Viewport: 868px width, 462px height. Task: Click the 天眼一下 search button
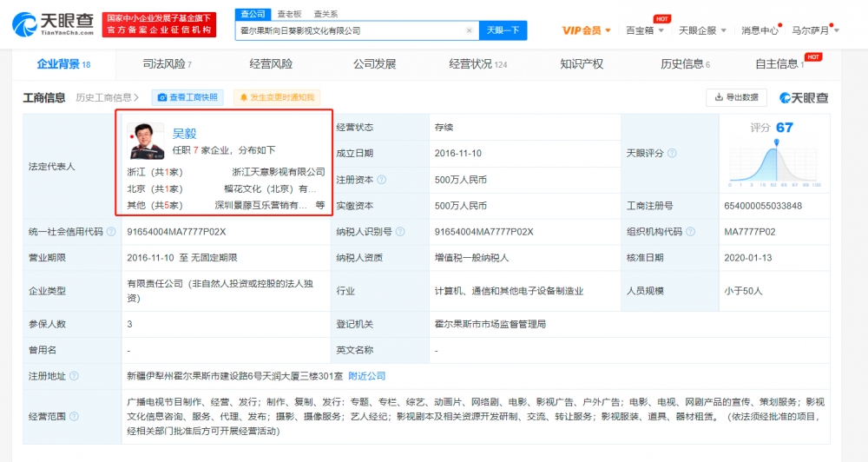pyautogui.click(x=503, y=30)
